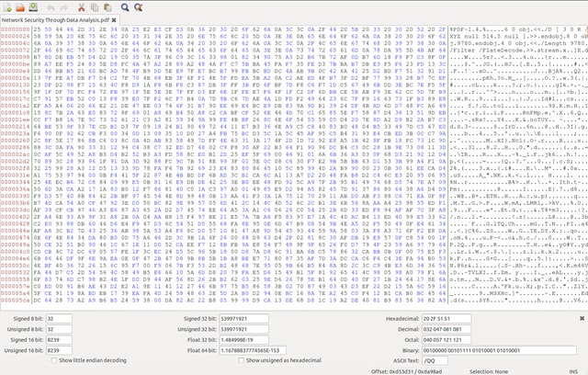The height and width of the screenshot is (375, 588).
Task: Click offset row 00000474
Action: pos(16,237)
